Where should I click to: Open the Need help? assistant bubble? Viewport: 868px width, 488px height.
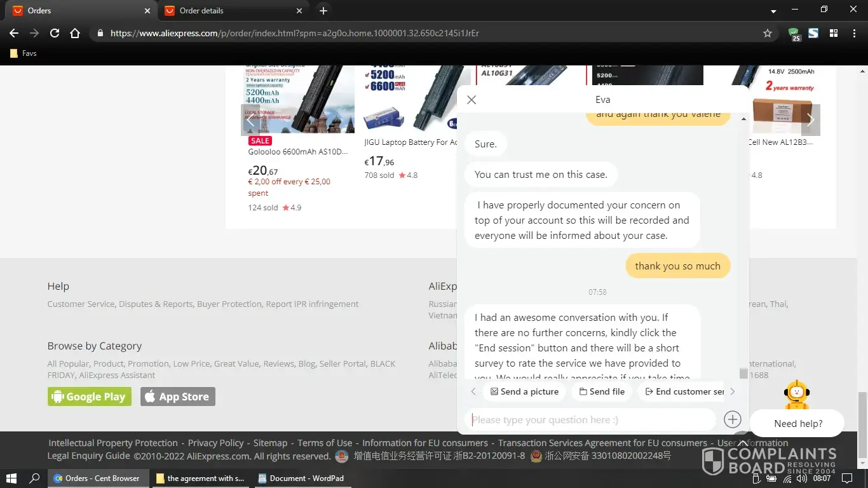(x=797, y=423)
